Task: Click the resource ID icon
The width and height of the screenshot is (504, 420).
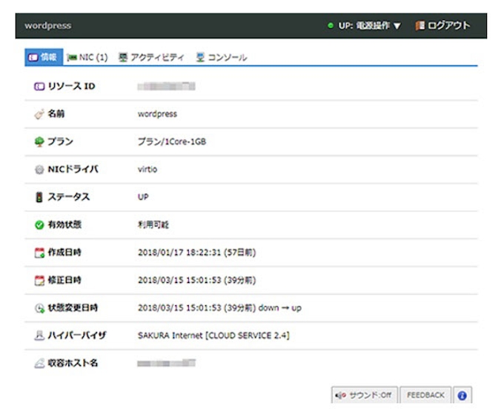Action: pos(39,87)
